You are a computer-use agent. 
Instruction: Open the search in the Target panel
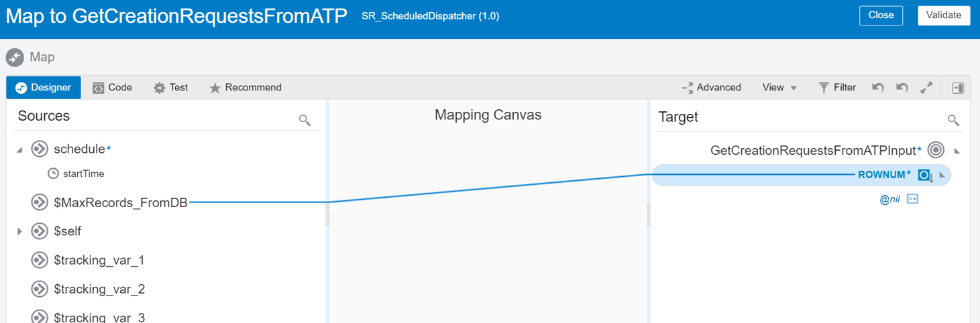[x=953, y=120]
